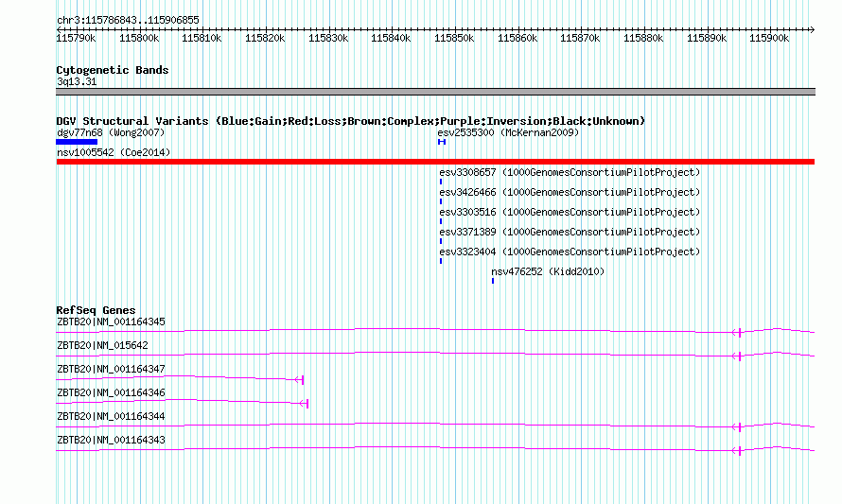Click the 115840k ruler tick label

pos(391,38)
